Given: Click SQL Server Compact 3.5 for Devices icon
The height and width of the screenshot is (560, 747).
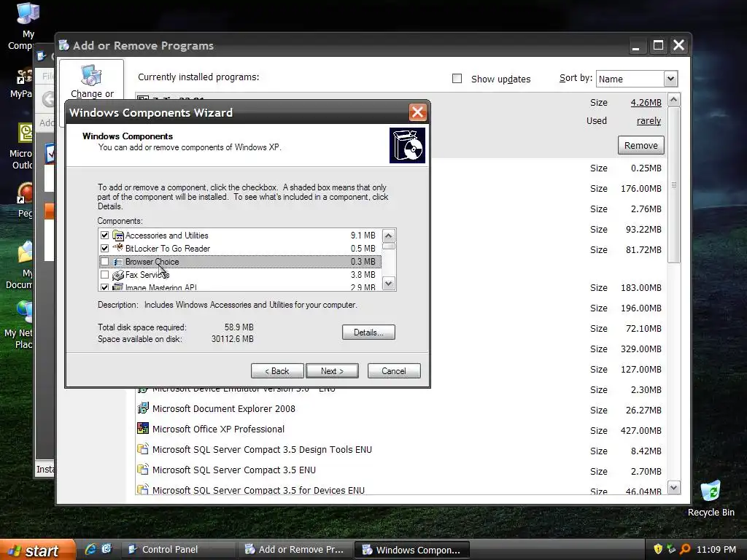Looking at the screenshot, I should (x=143, y=489).
